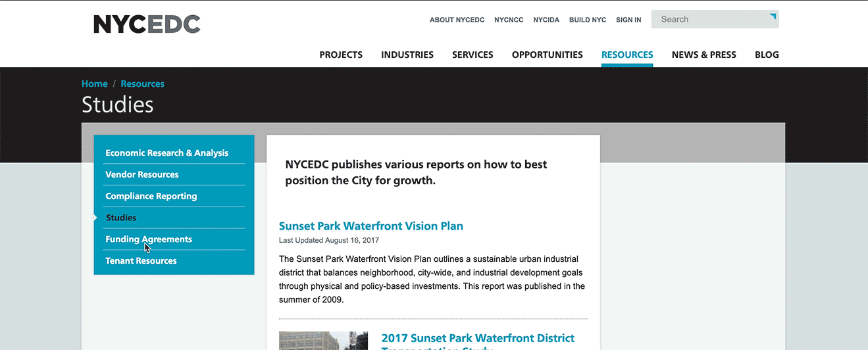Select the Services menu item

472,55
